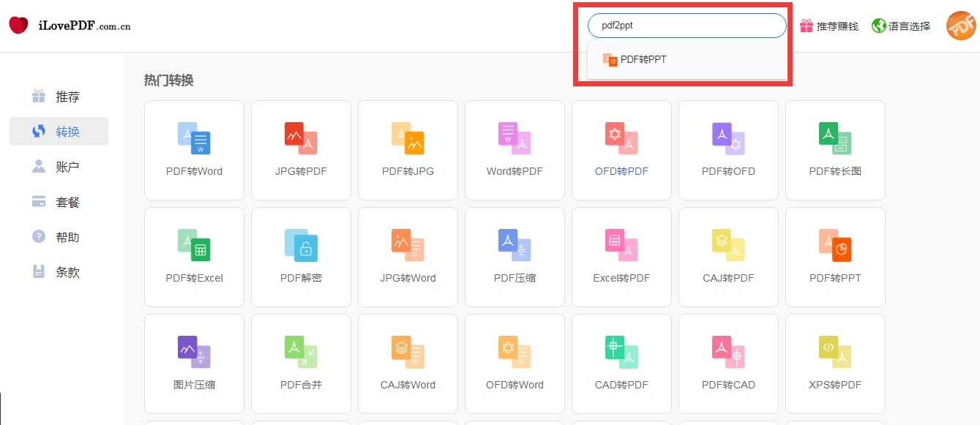The width and height of the screenshot is (980, 425).
Task: Click the XPS转PDF tool icon
Action: [x=835, y=352]
